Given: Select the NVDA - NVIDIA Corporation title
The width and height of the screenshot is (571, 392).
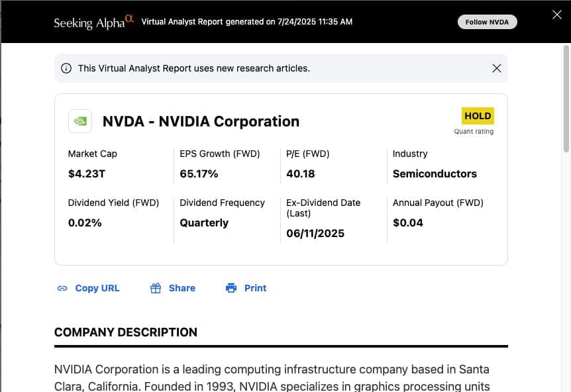Looking at the screenshot, I should click(x=201, y=122).
